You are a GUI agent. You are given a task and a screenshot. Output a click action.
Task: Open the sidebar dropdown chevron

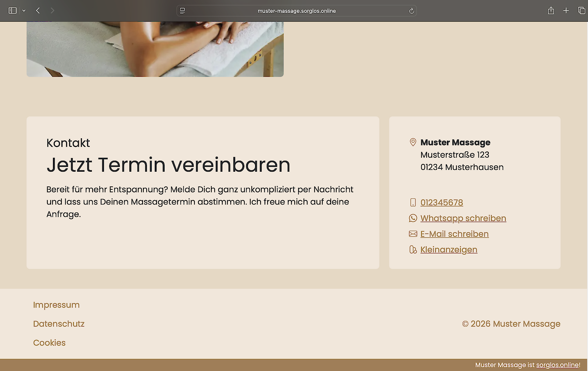(24, 11)
